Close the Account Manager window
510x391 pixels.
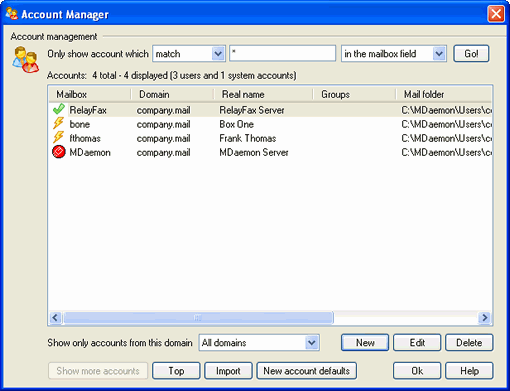pos(496,14)
